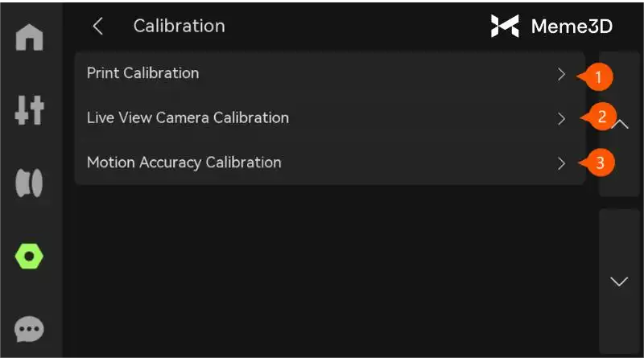Click the Meme3D logo icon
The height and width of the screenshot is (358, 644).
[x=505, y=26]
